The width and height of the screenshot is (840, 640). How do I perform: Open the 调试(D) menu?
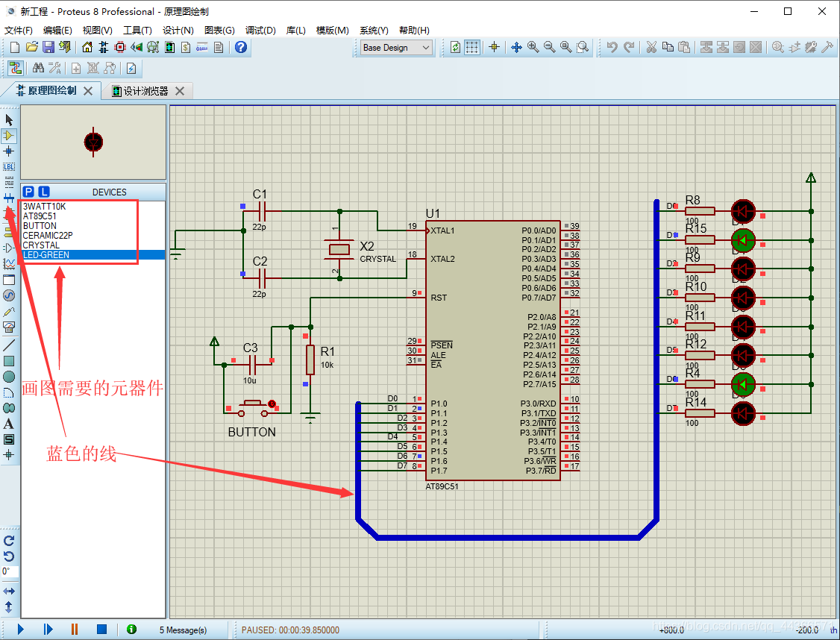click(x=260, y=31)
